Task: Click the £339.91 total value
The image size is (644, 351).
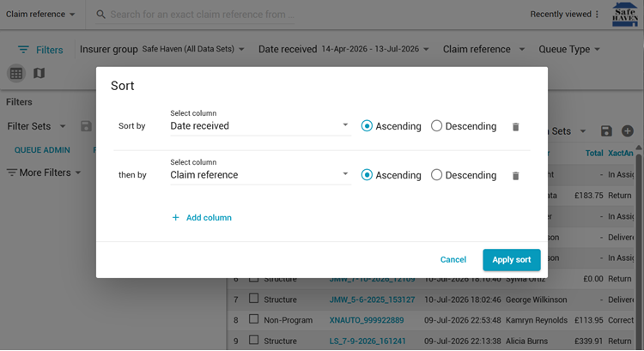Action: (588, 342)
